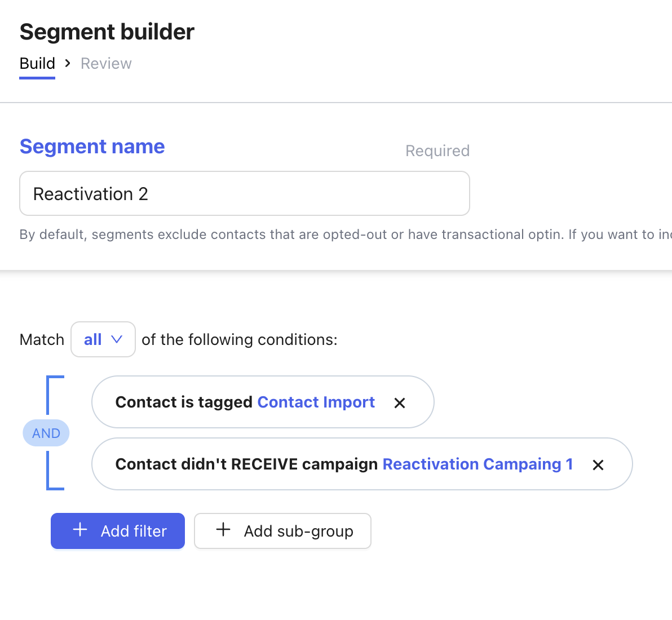Click the plus icon in Add filter

80,530
